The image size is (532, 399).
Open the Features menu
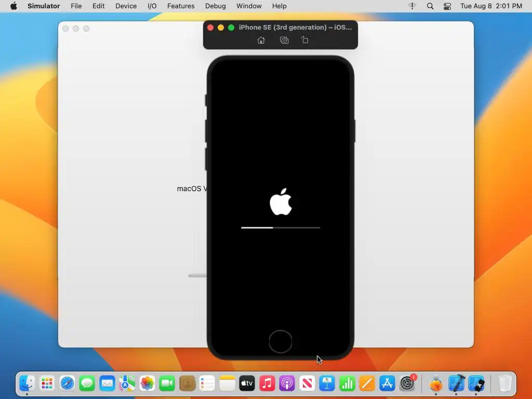pyautogui.click(x=181, y=6)
